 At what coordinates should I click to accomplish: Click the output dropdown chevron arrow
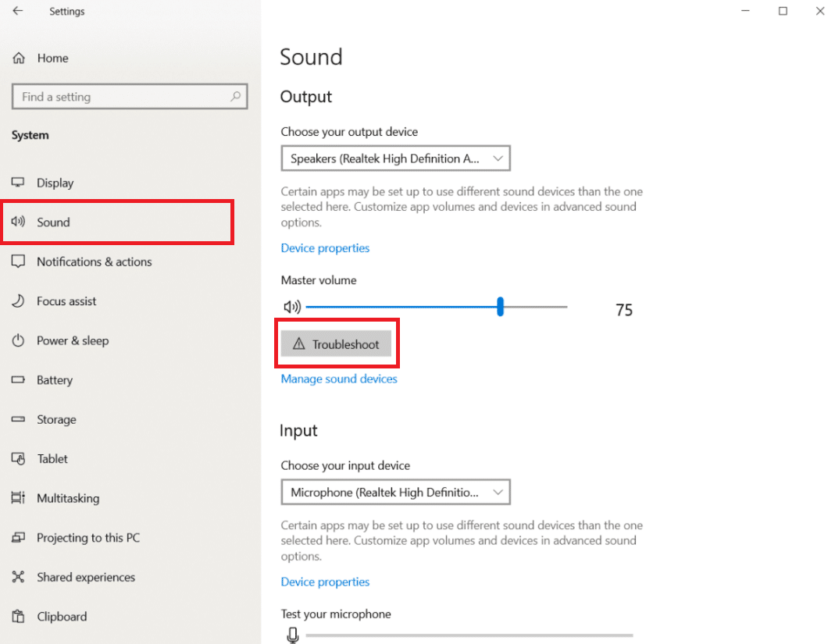pyautogui.click(x=498, y=158)
